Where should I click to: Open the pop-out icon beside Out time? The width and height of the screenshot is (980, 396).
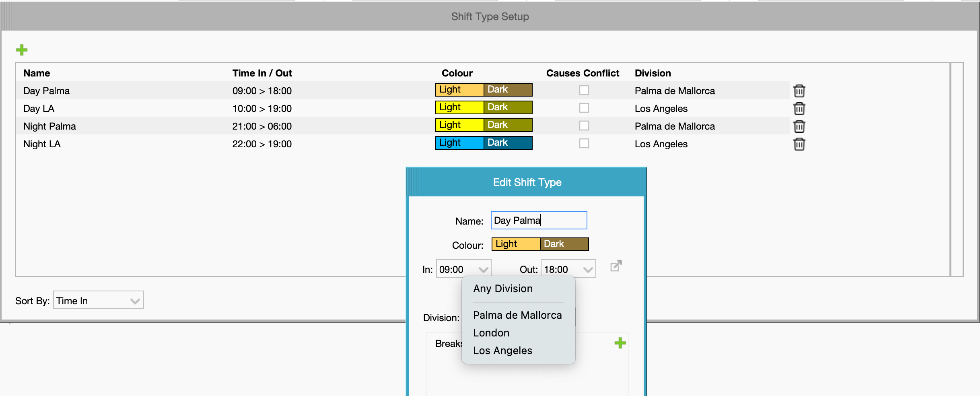(x=616, y=266)
